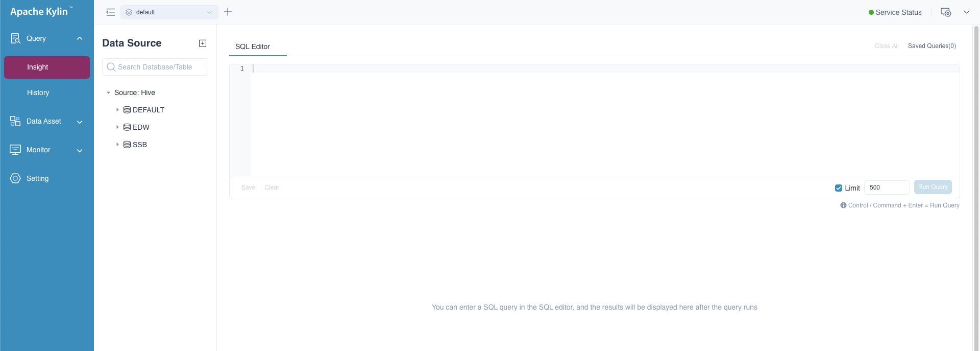Click the Data Asset icon in the sidebar
Viewport: 980px width, 351px height.
point(15,121)
